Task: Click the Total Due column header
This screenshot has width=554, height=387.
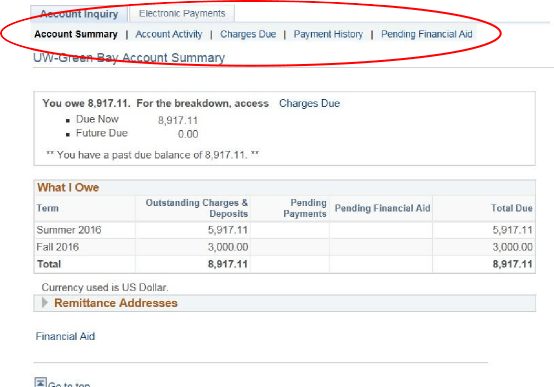Action: 512,208
